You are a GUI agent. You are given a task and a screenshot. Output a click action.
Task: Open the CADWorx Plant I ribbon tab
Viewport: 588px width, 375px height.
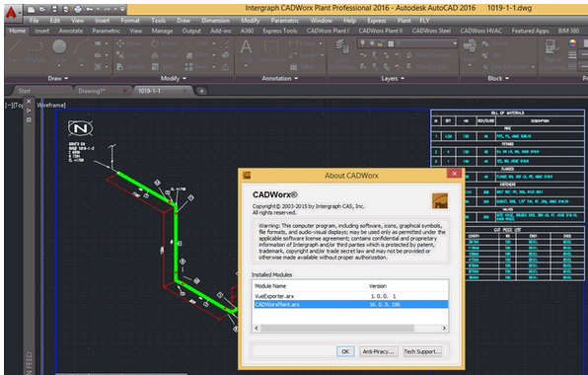(328, 31)
